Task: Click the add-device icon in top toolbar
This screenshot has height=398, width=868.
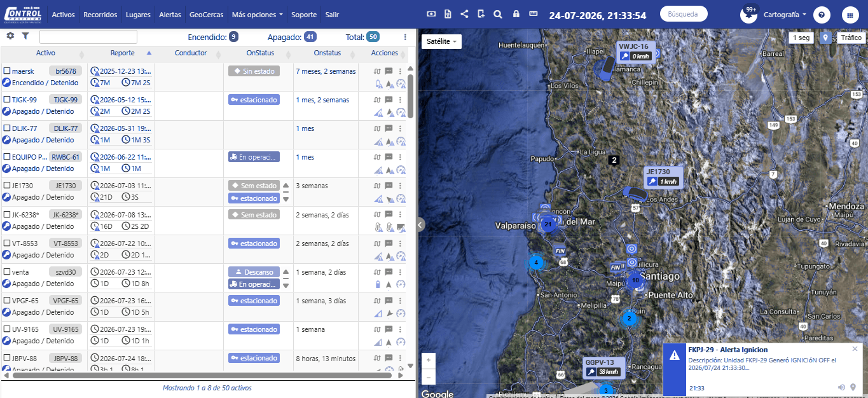Action: point(481,14)
